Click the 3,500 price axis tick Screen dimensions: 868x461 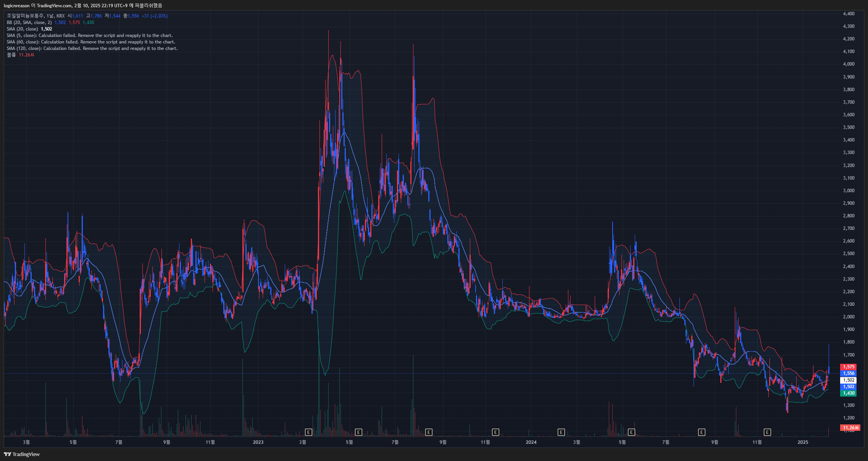(x=849, y=127)
